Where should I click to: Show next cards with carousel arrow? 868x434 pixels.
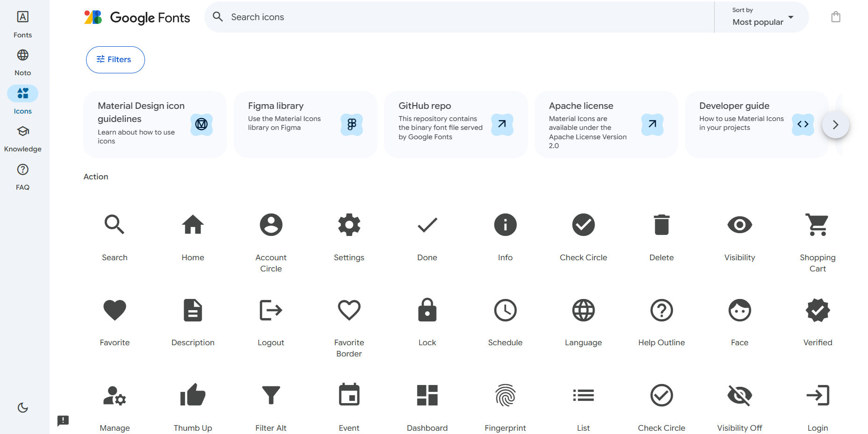coord(835,125)
